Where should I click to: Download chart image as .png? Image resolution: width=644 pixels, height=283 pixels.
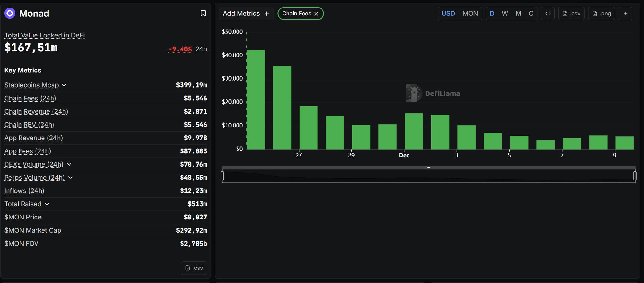click(602, 14)
